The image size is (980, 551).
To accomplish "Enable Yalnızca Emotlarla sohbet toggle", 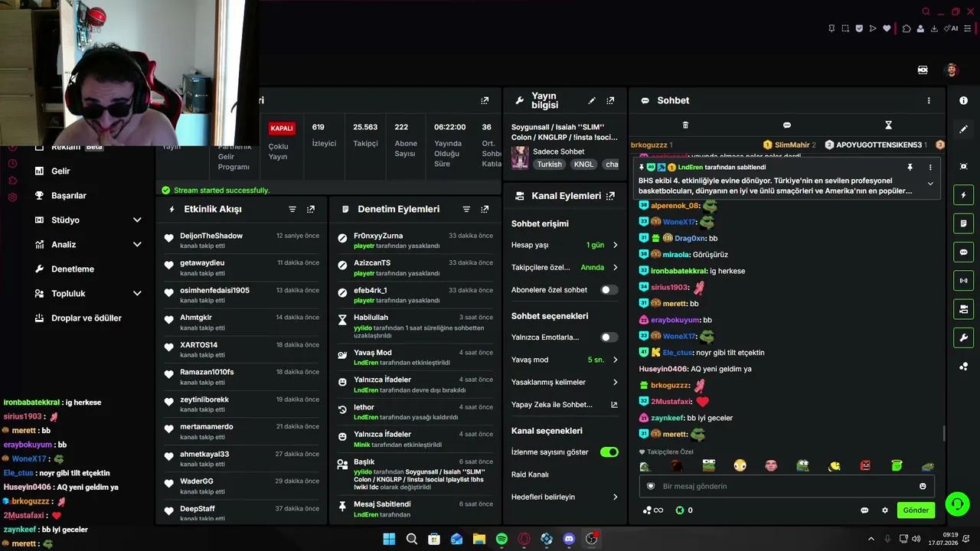I will [609, 337].
